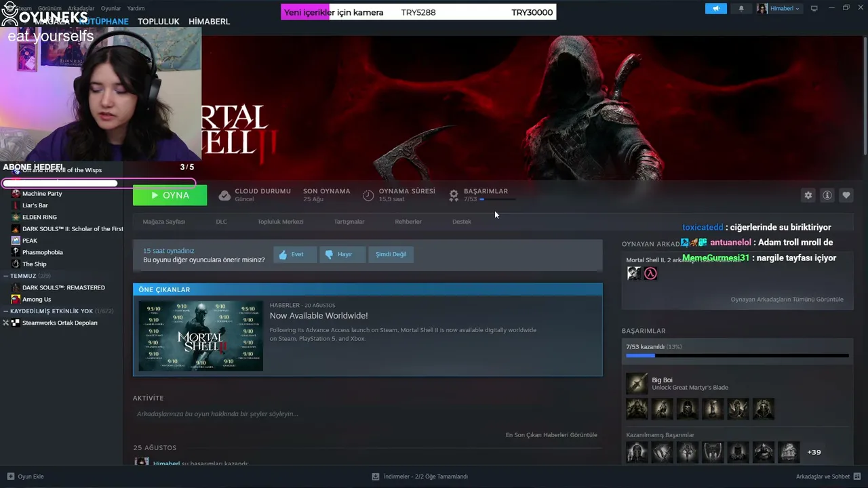Open the Steam announcements megaphone button
The height and width of the screenshot is (488, 868).
point(716,9)
